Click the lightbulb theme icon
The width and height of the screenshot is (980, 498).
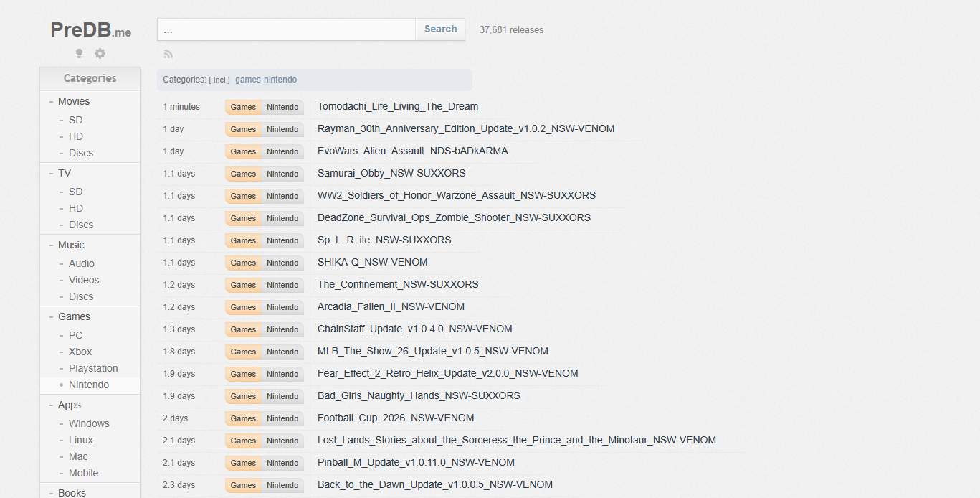[79, 54]
